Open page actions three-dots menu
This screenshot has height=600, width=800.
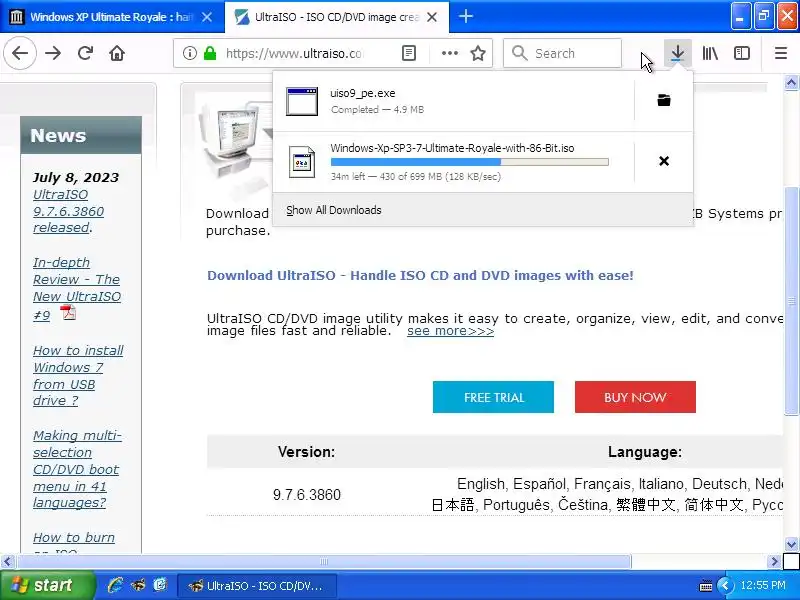point(449,53)
